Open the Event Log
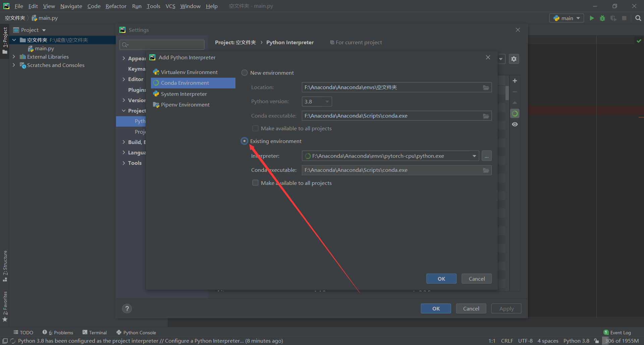The height and width of the screenshot is (345, 644). click(617, 333)
